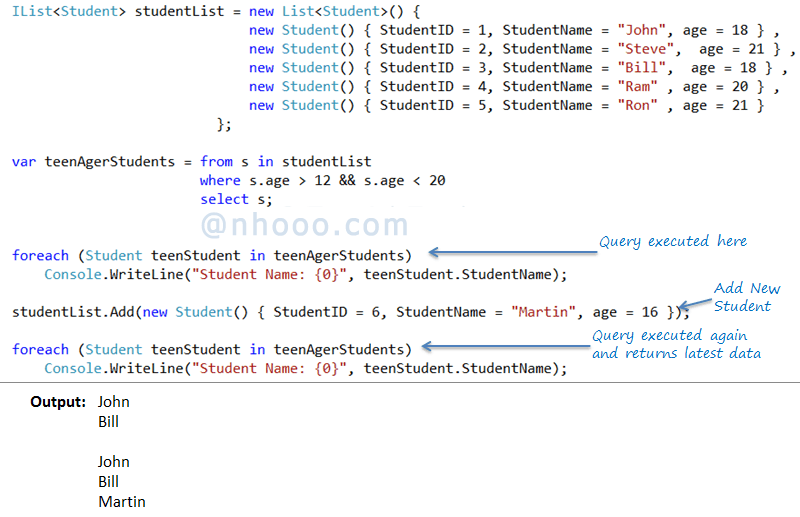Click the first 'John' in the output
This screenshot has width=800, height=517.
[x=113, y=402]
